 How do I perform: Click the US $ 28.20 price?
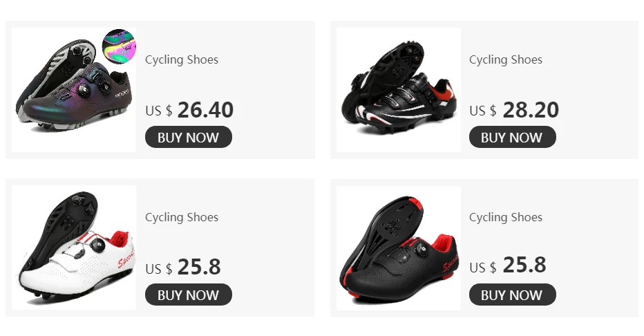(x=514, y=110)
